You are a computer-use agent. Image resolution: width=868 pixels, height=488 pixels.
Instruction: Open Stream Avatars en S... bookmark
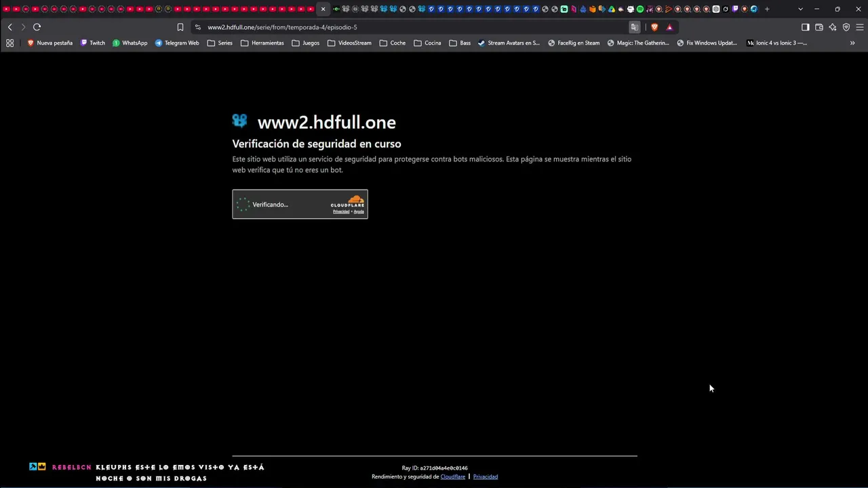tap(509, 43)
